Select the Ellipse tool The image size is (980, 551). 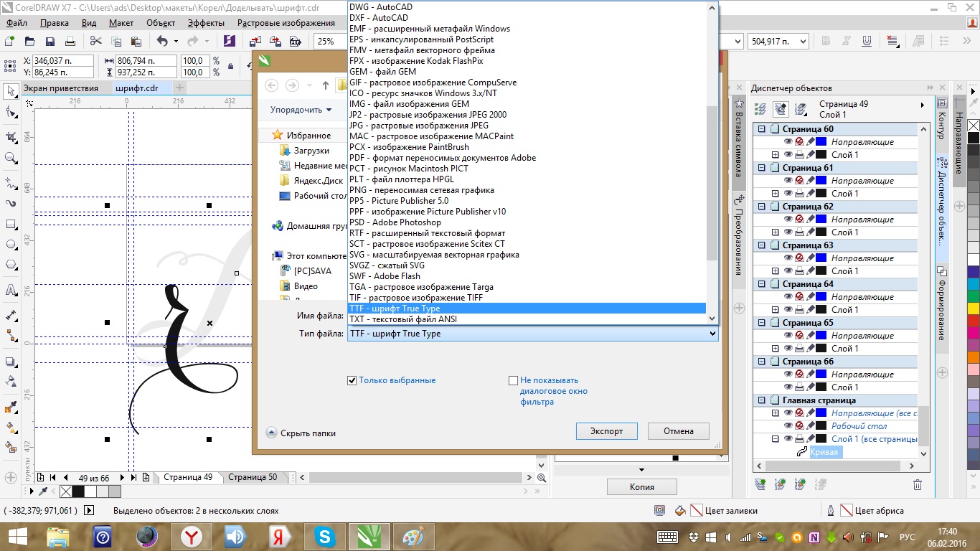(11, 245)
